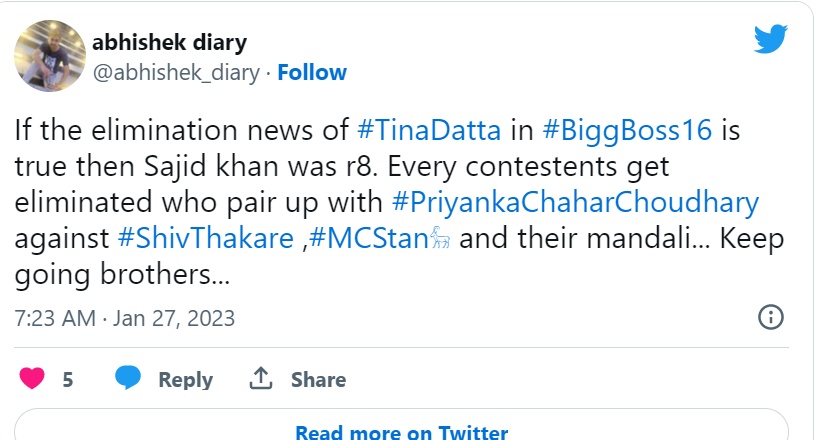This screenshot has height=440, width=830.
Task: Visit the #ShivThakare hashtag
Action: pyautogui.click(x=190, y=238)
